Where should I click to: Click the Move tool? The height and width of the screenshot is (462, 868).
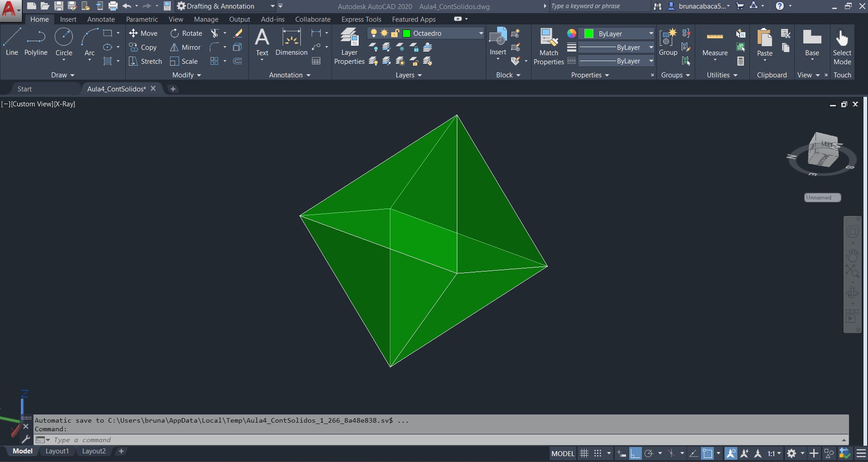tap(143, 33)
